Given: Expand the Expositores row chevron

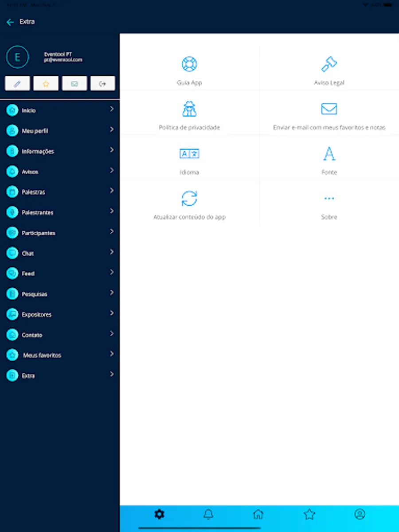Looking at the screenshot, I should click(112, 313).
